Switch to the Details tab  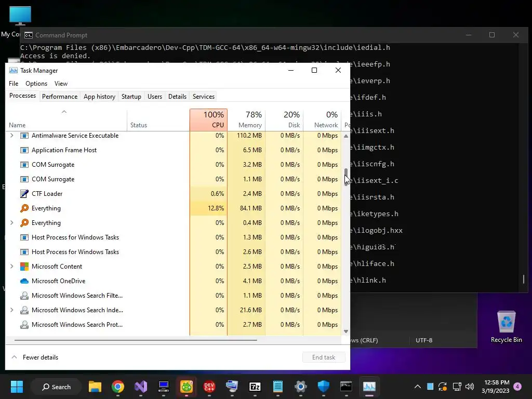point(178,96)
